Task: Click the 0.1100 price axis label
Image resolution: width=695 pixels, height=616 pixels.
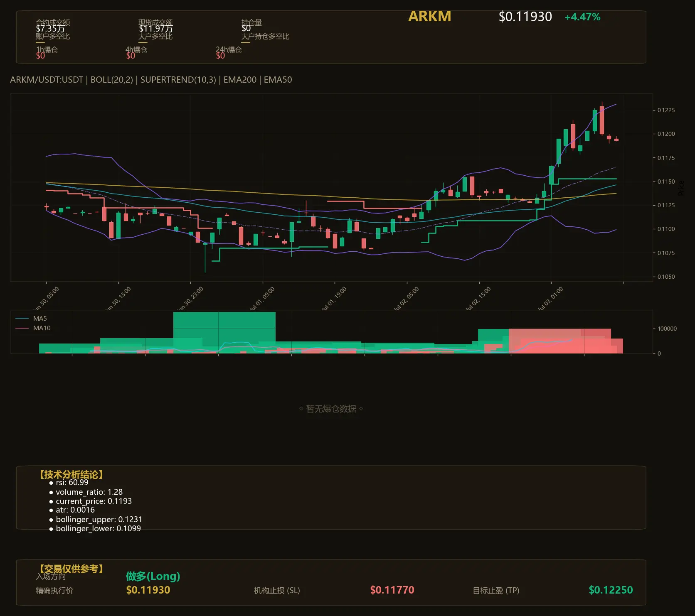Action: [666, 229]
